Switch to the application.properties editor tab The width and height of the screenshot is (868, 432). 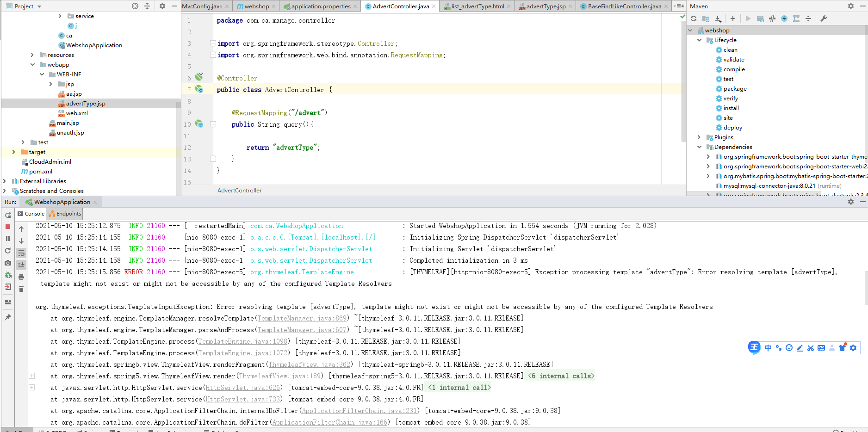320,6
